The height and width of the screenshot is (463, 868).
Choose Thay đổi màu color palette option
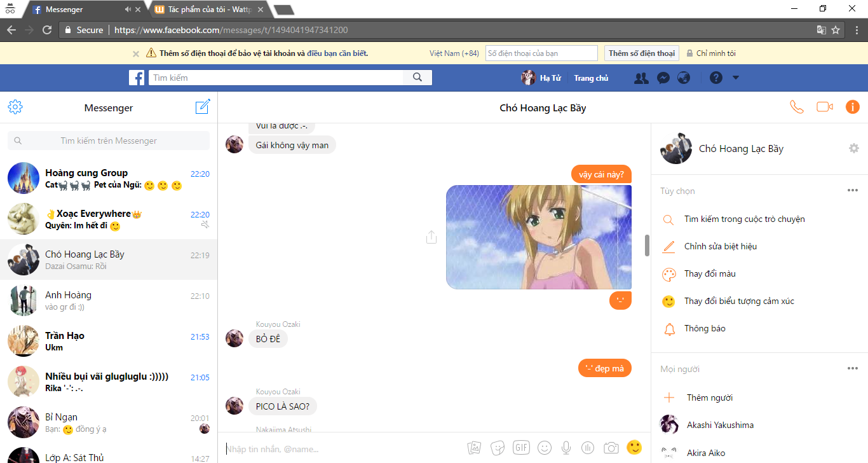pos(709,274)
